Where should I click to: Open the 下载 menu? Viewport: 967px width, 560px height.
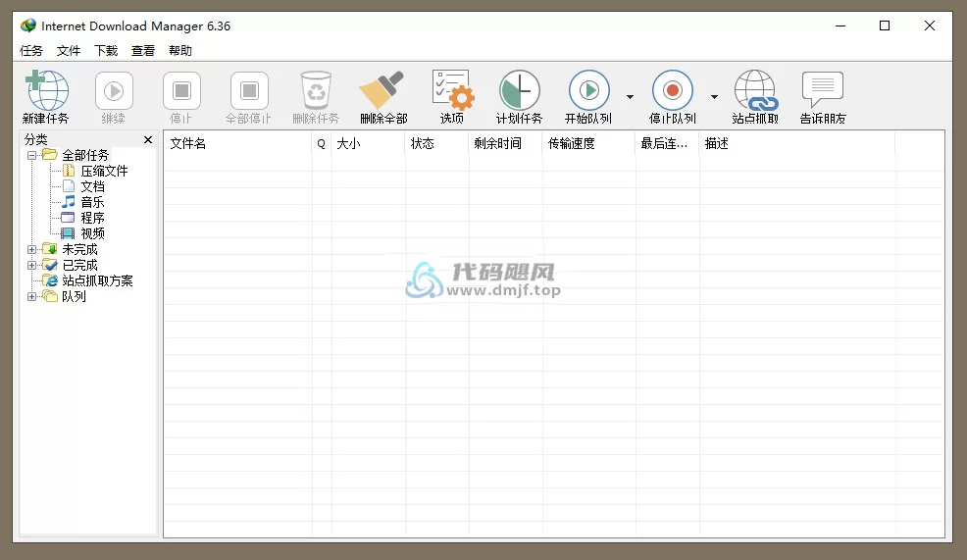106,51
